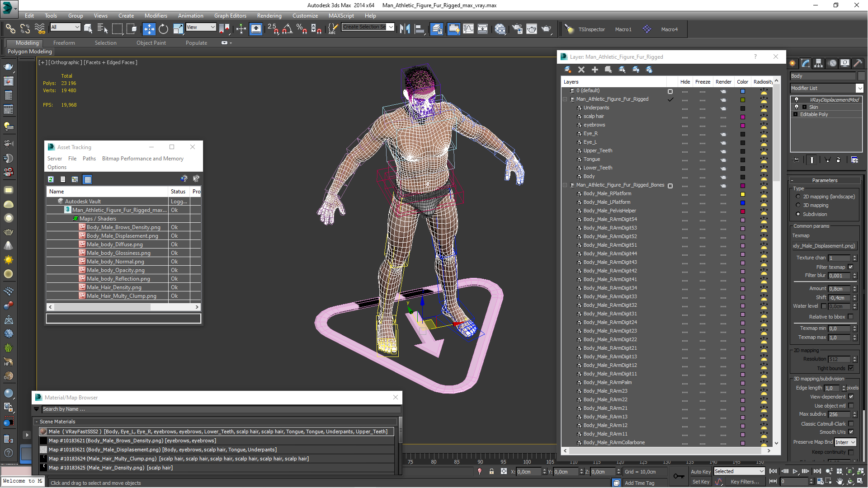Click the Play Animation button
Viewport: 868px width, 488px height.
795,471
